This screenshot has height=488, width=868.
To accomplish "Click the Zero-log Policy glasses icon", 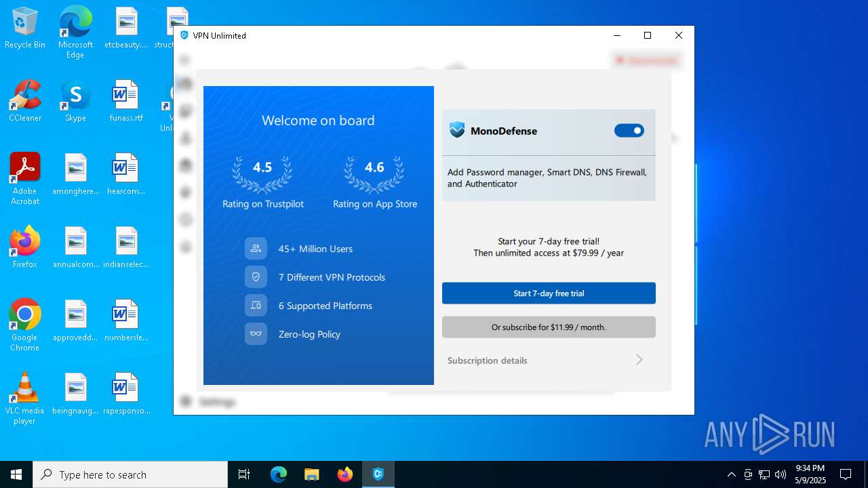I will 256,334.
